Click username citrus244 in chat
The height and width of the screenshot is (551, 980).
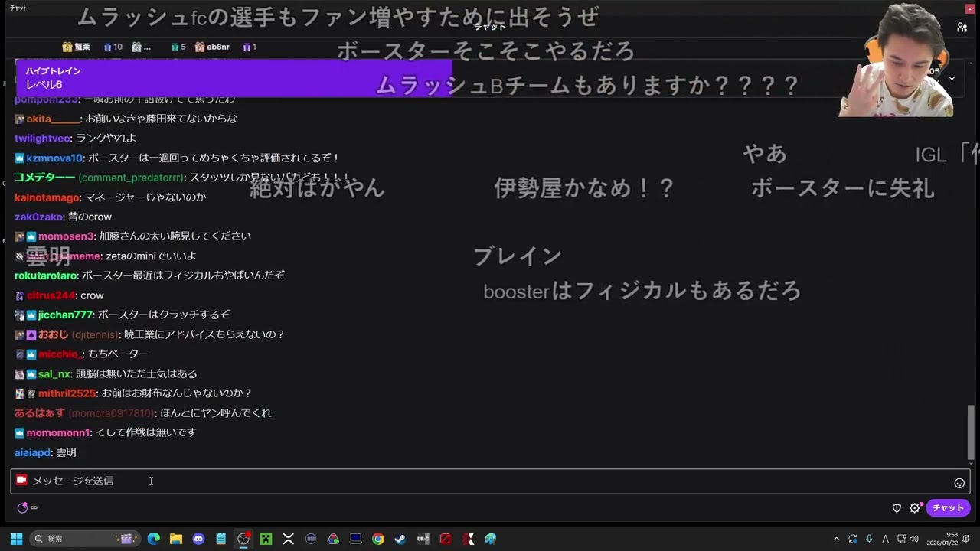point(51,295)
